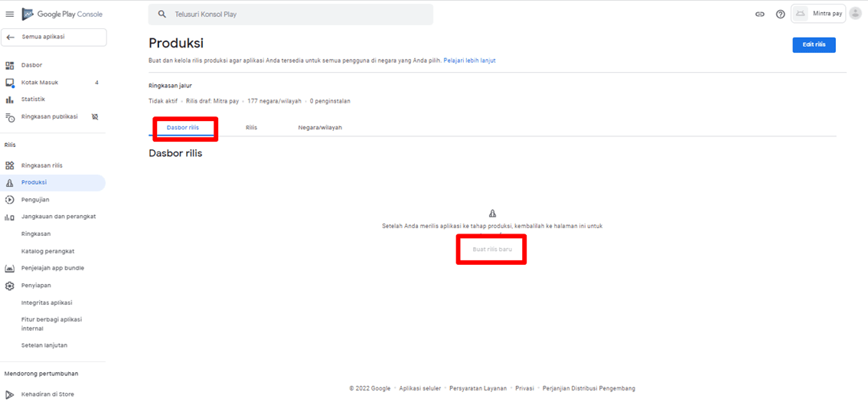This screenshot has width=868, height=402.
Task: Select the Dasbor rilis tab
Action: [x=183, y=128]
